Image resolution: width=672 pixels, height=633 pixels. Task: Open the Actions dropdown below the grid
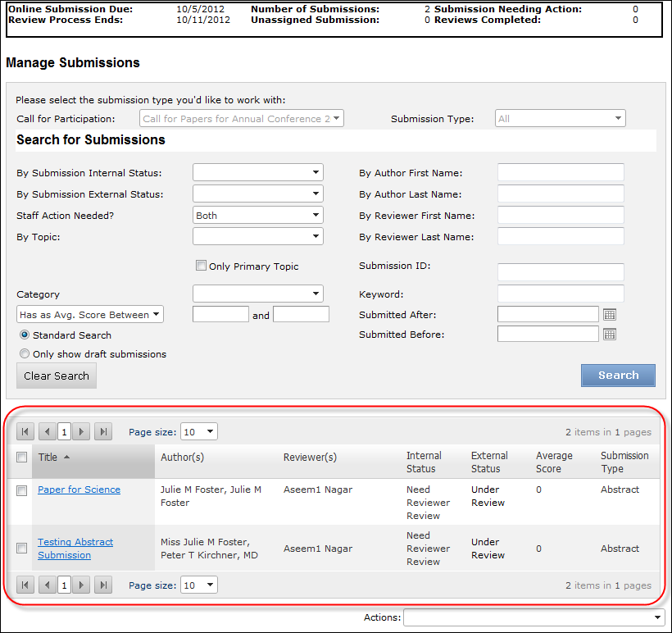pos(534,617)
